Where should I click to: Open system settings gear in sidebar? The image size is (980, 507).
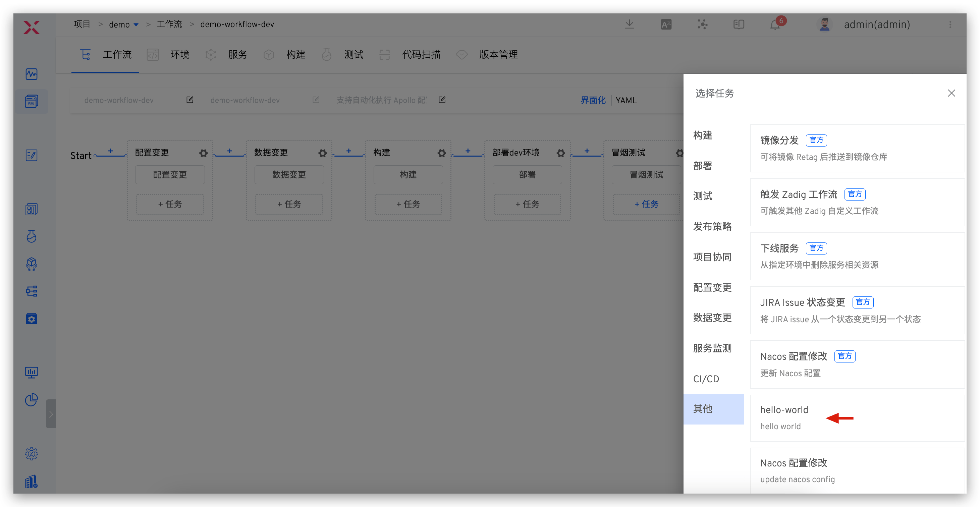(x=32, y=453)
